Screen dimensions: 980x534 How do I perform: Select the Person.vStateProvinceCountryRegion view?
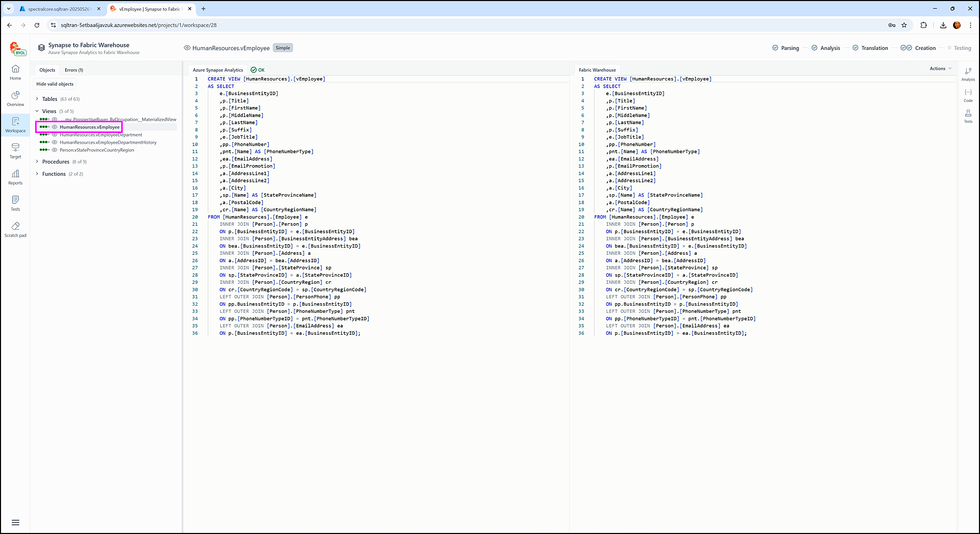point(97,150)
